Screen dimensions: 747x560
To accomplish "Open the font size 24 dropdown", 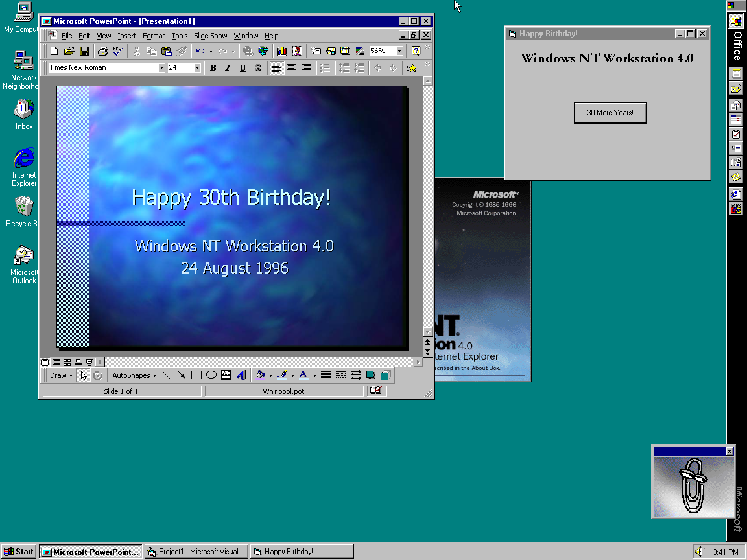I will tap(196, 67).
